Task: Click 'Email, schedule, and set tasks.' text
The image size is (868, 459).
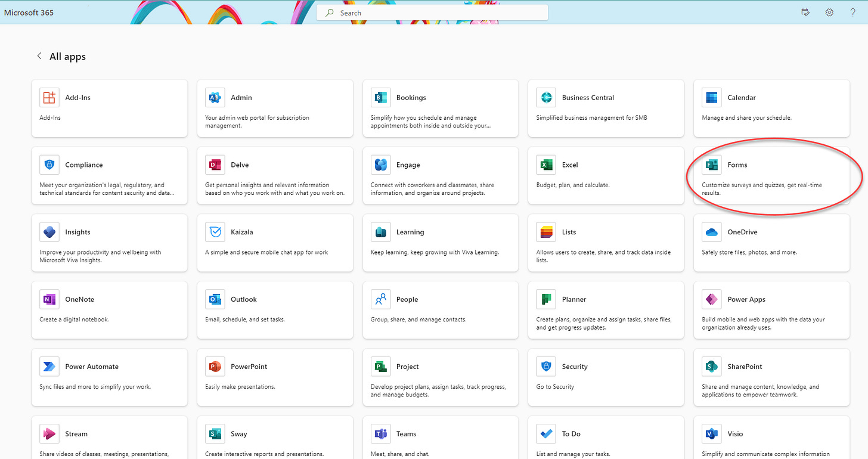Action: [x=245, y=320]
